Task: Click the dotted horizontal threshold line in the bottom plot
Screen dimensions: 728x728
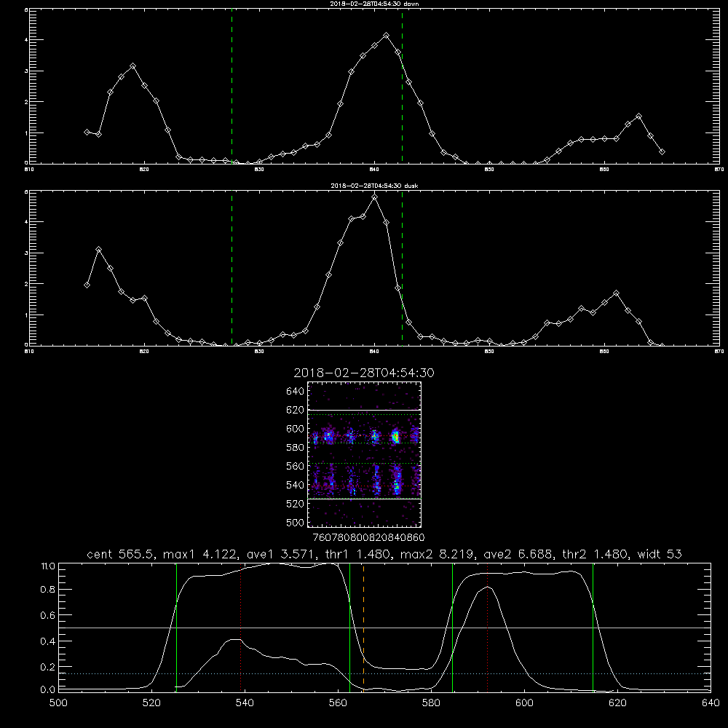Action: tap(384, 673)
